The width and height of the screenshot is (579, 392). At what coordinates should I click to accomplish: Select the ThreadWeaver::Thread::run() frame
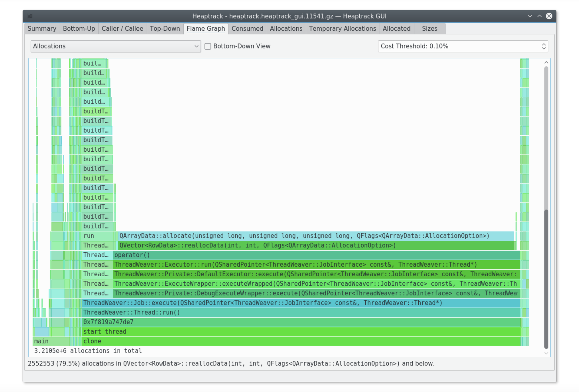pos(301,312)
